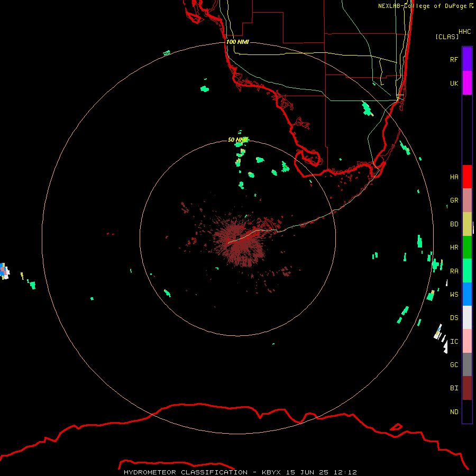This screenshot has height=476, width=476.
Task: Click the 'HA' legend label
Action: click(x=454, y=177)
